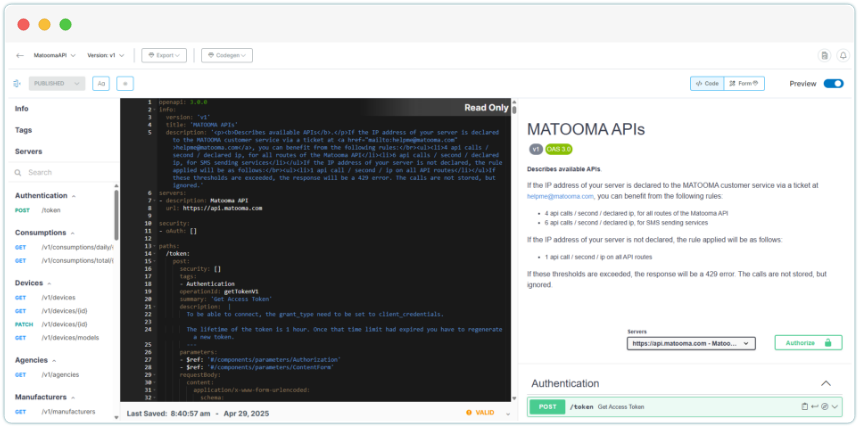Click the helpme@matooma.com email link

pyautogui.click(x=560, y=196)
